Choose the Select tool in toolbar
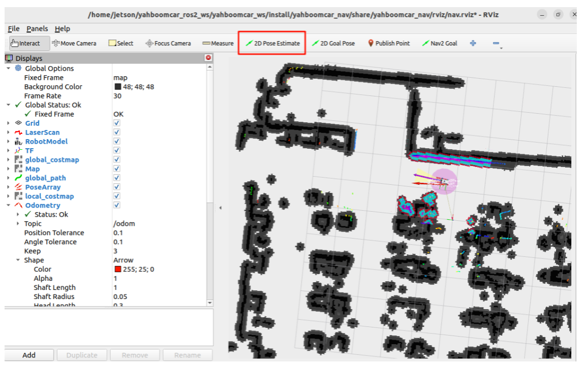Viewport: 588px width, 366px height. (x=121, y=44)
